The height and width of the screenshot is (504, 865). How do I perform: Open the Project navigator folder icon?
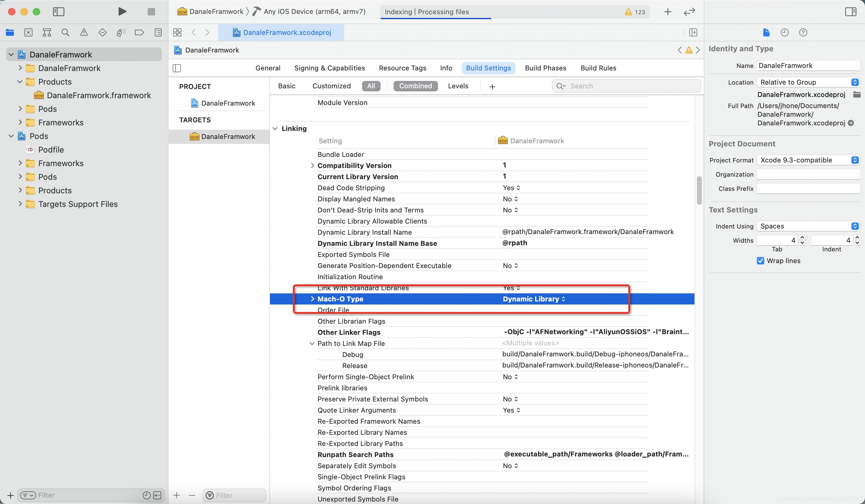[x=10, y=33]
